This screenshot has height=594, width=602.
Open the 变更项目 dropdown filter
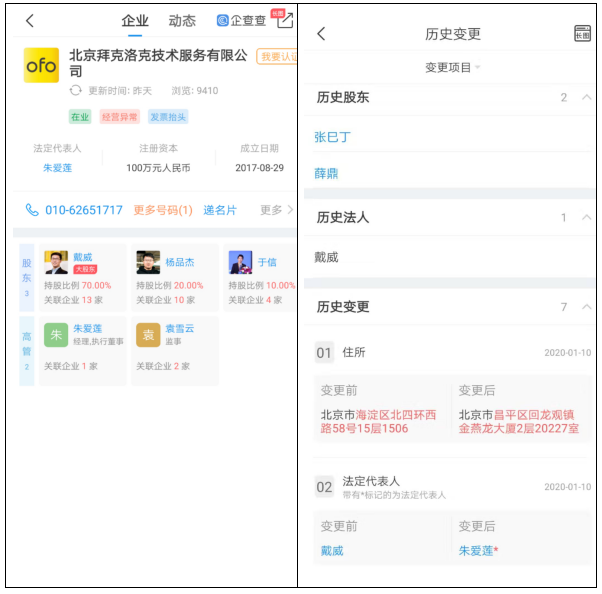coord(452,68)
